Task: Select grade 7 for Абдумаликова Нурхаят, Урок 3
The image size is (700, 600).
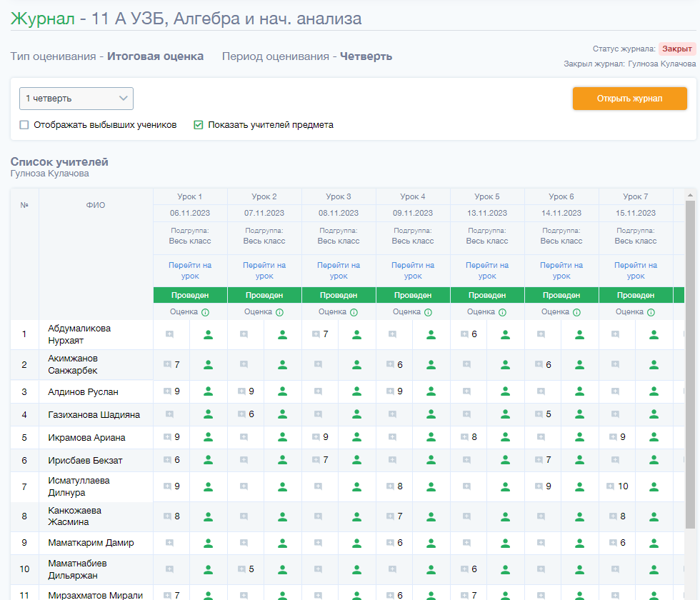Action: (326, 334)
